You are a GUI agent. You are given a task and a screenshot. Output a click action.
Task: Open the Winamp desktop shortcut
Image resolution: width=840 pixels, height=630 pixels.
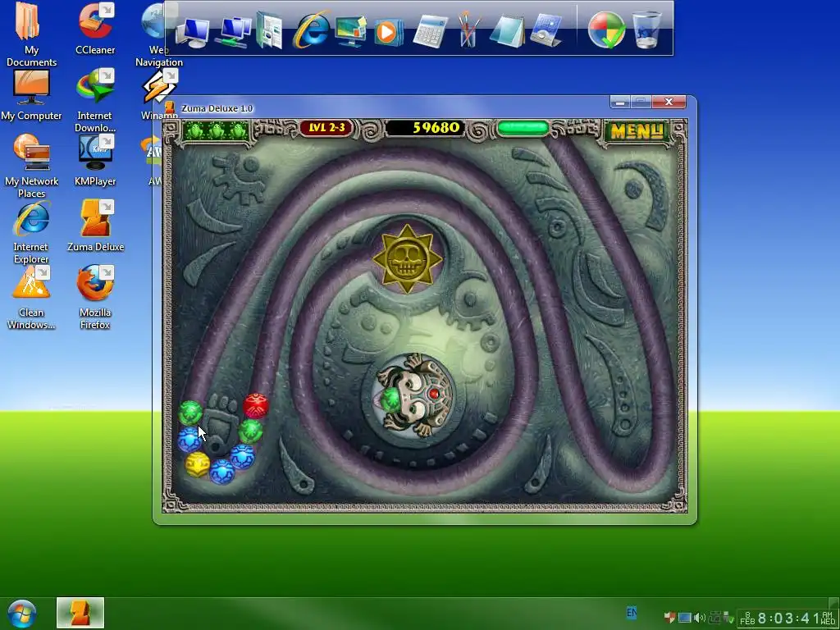point(159,95)
